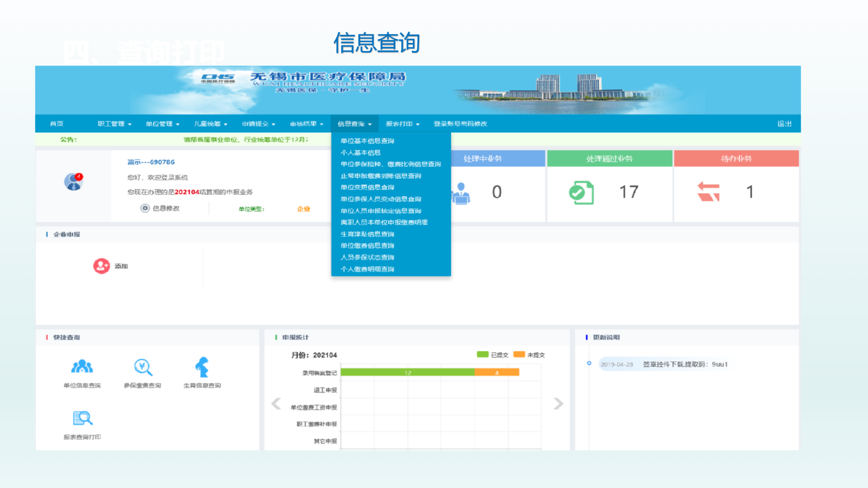
Task: Click the red 添加 add-person icon
Action: pos(101,266)
